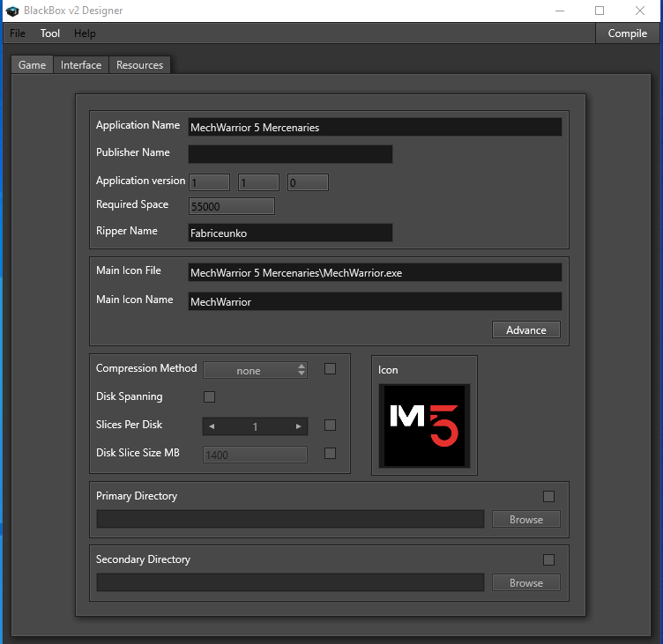This screenshot has height=644, width=663.
Task: Toggle the checkbox beside Slices Per Disk
Action: tap(331, 426)
